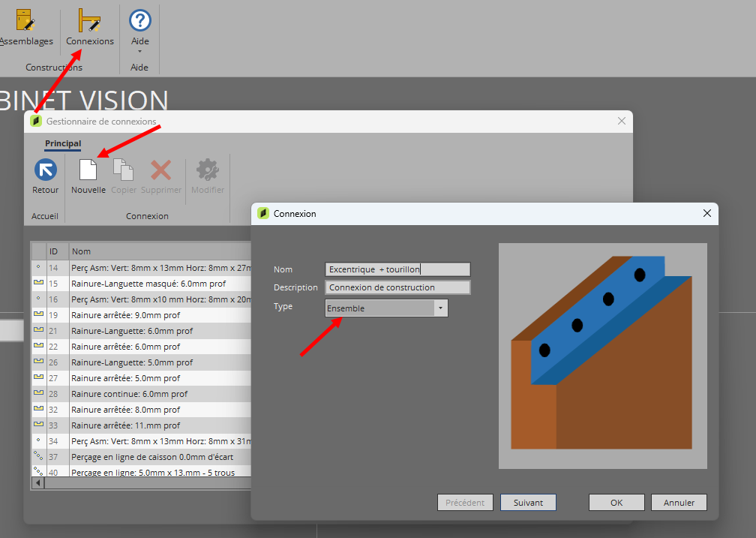Sort by the Nom column header
Viewport: 756px width, 538px height.
click(160, 251)
